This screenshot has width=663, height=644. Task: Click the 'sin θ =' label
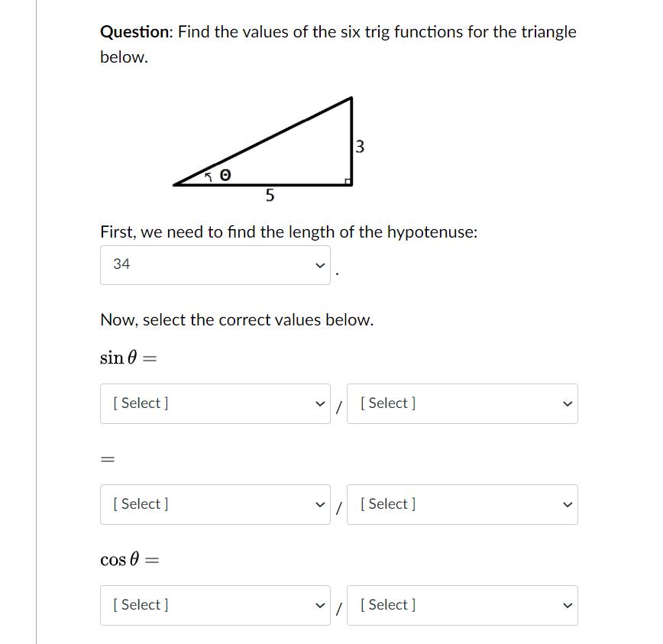click(x=128, y=358)
